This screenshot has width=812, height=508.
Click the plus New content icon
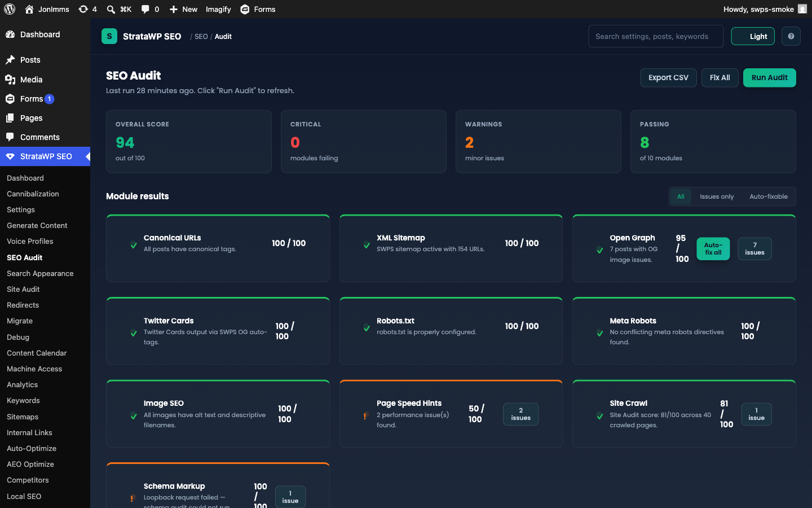[x=174, y=9]
